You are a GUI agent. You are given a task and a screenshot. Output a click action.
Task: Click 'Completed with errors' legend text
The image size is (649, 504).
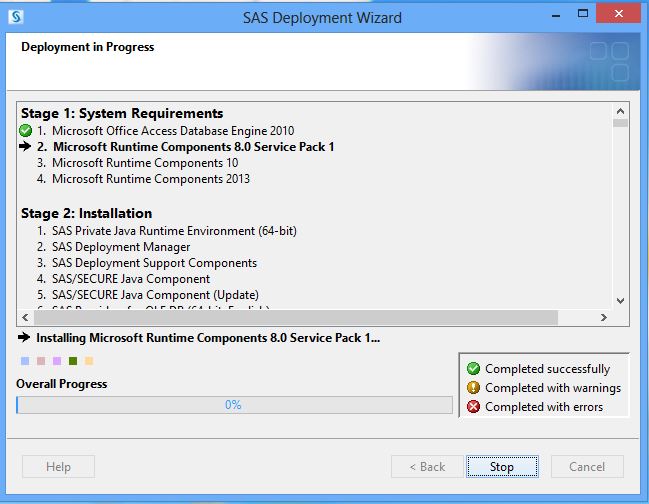pyautogui.click(x=544, y=407)
